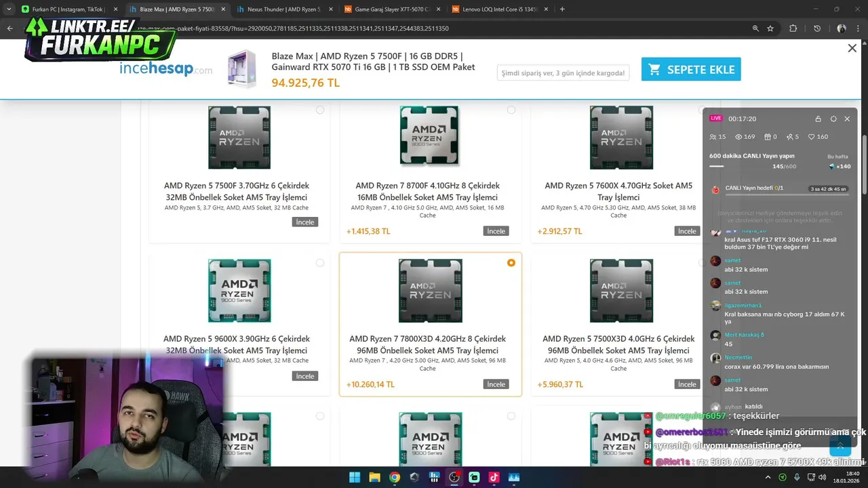Viewport: 868px width, 488px height.
Task: Open the live panel settings gear
Action: click(x=833, y=119)
